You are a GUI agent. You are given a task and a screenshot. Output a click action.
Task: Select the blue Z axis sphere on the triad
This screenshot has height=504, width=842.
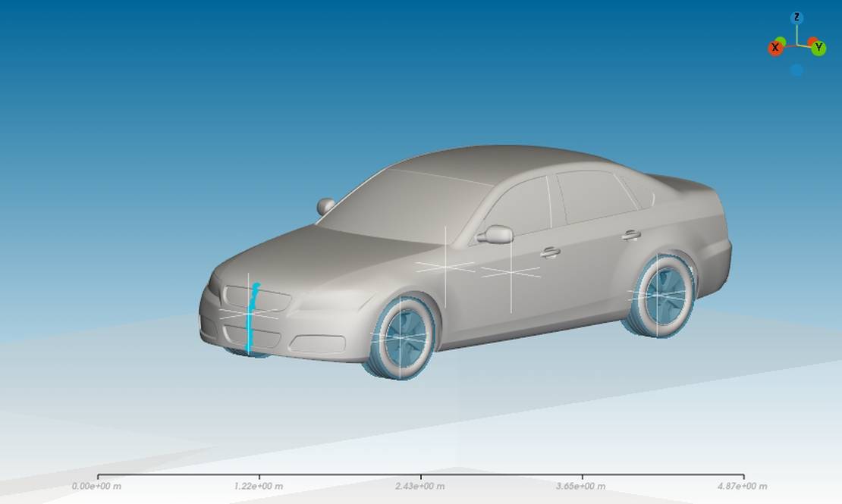(796, 17)
